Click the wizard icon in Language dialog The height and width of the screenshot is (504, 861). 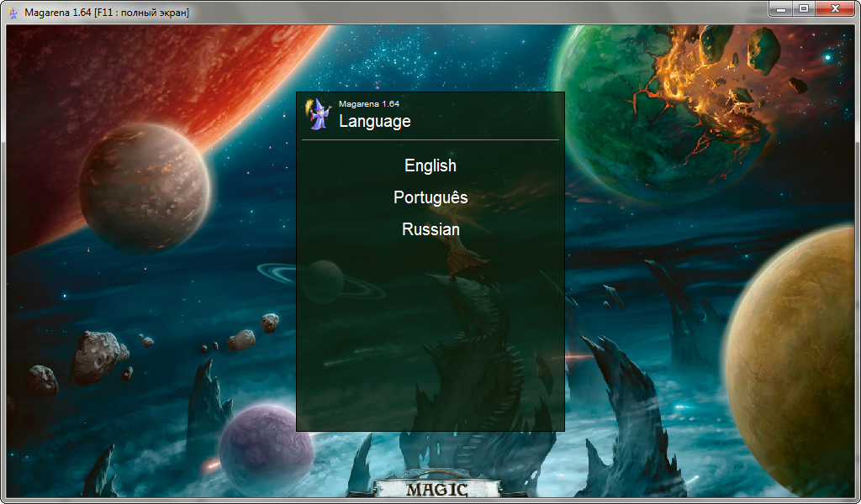[319, 114]
